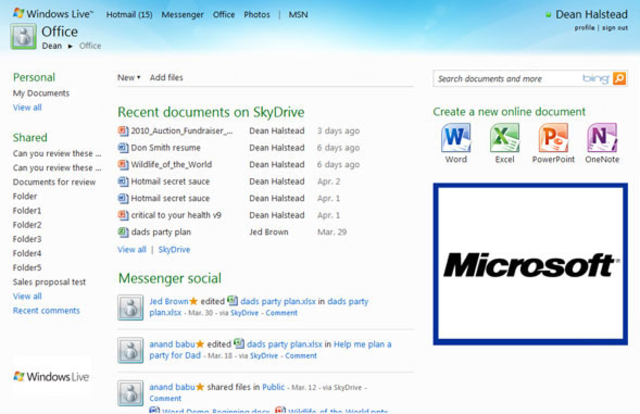The width and height of the screenshot is (640, 414).
Task: Open dads party plan by Jed Brown
Action: (161, 232)
